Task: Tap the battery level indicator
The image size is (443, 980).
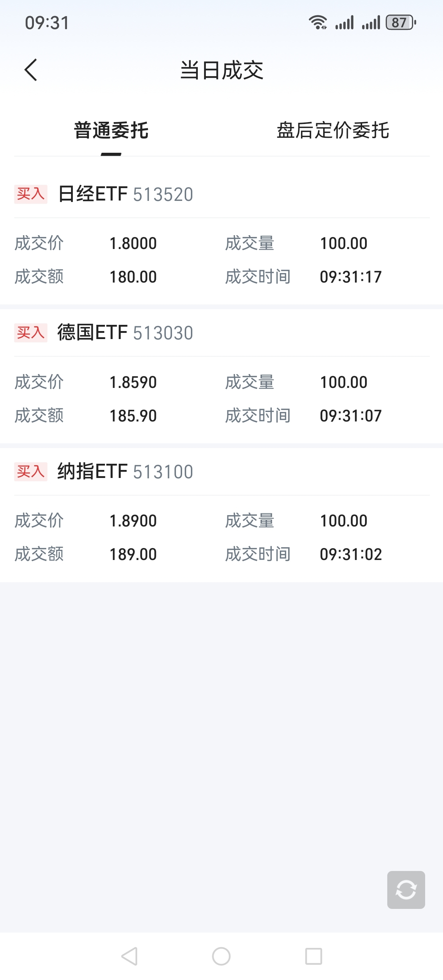Action: (400, 23)
